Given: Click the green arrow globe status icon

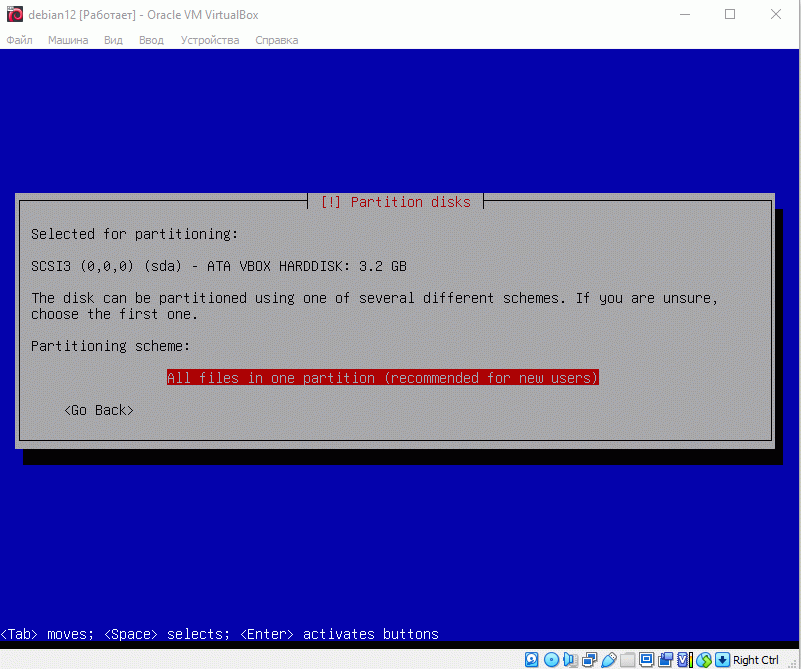Looking at the screenshot, I should point(704,660).
